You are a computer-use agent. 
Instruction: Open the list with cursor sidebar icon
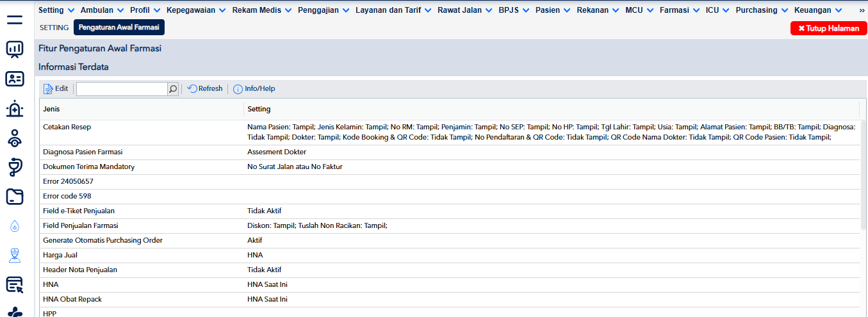pos(14,285)
